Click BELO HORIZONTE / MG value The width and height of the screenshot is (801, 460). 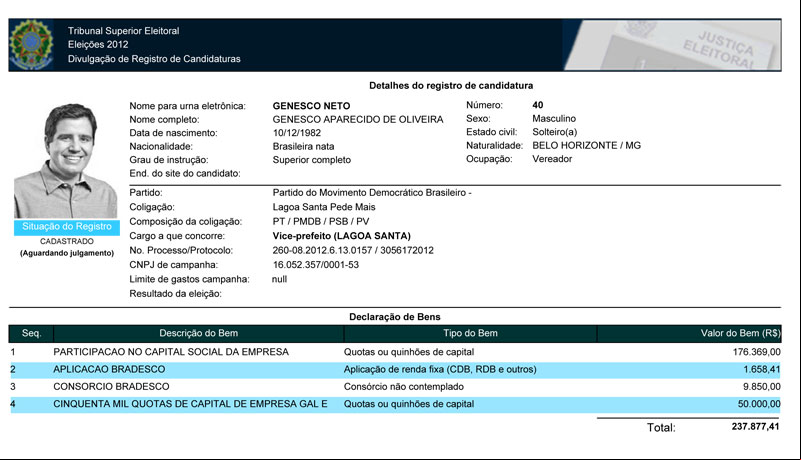[586, 145]
